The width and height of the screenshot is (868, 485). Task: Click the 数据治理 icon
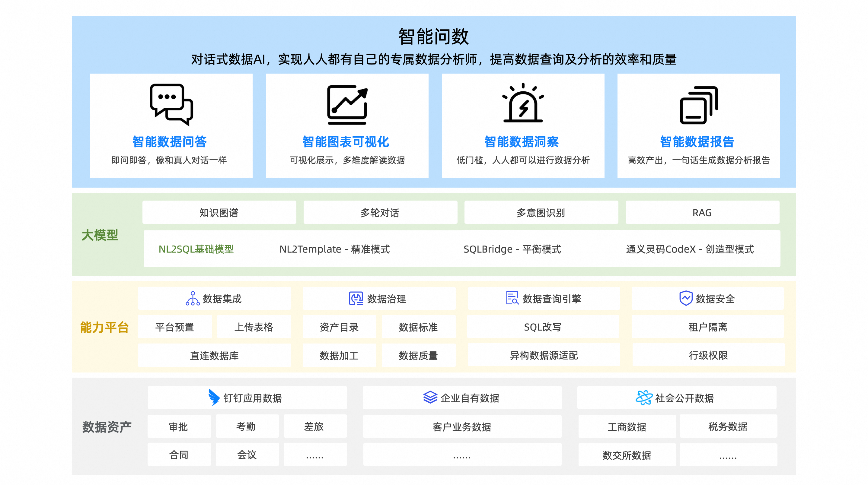[x=356, y=298]
